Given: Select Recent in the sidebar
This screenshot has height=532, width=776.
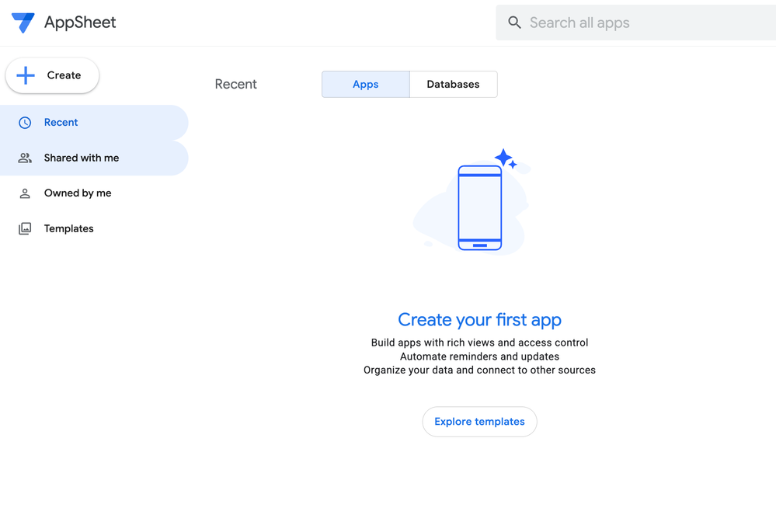Looking at the screenshot, I should [x=94, y=123].
